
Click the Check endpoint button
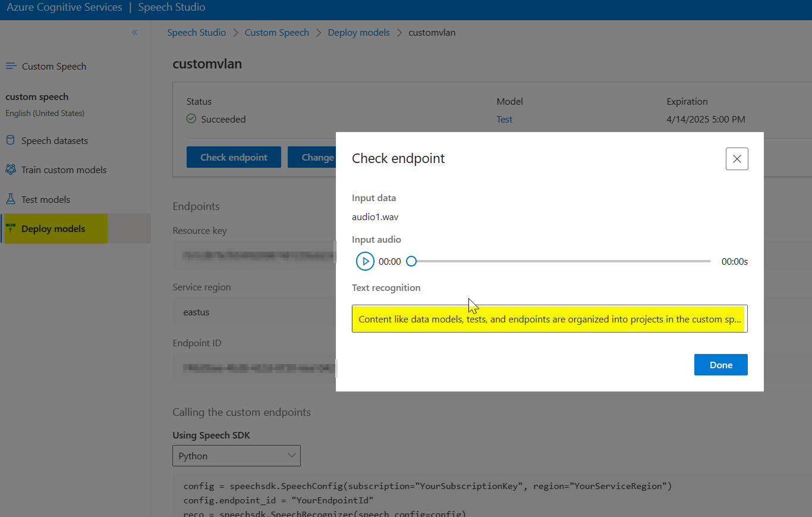click(x=234, y=157)
